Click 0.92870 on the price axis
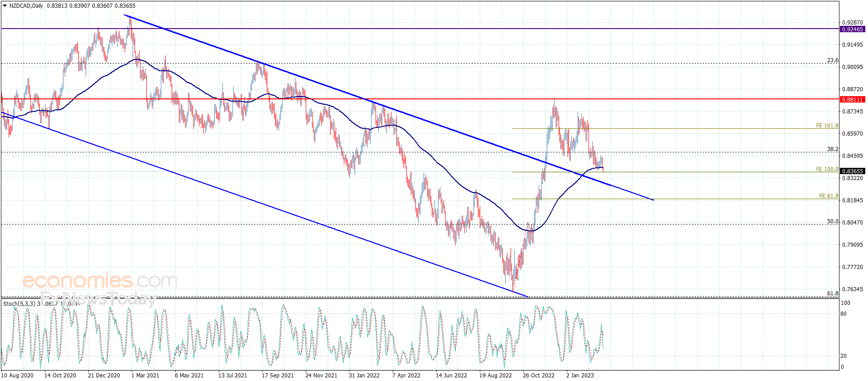868x381 pixels. click(x=852, y=23)
